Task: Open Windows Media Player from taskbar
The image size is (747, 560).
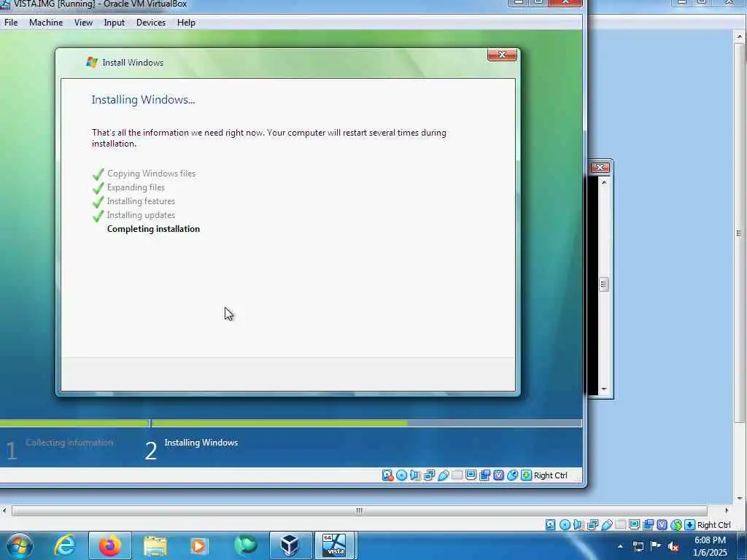Action: tap(199, 545)
